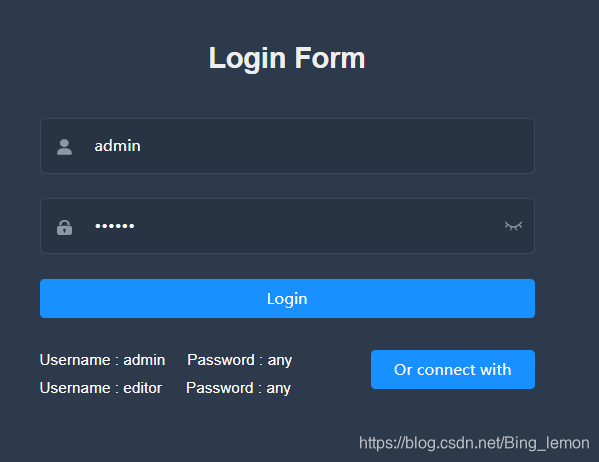Select the editor row 'Password : any' text

238,388
